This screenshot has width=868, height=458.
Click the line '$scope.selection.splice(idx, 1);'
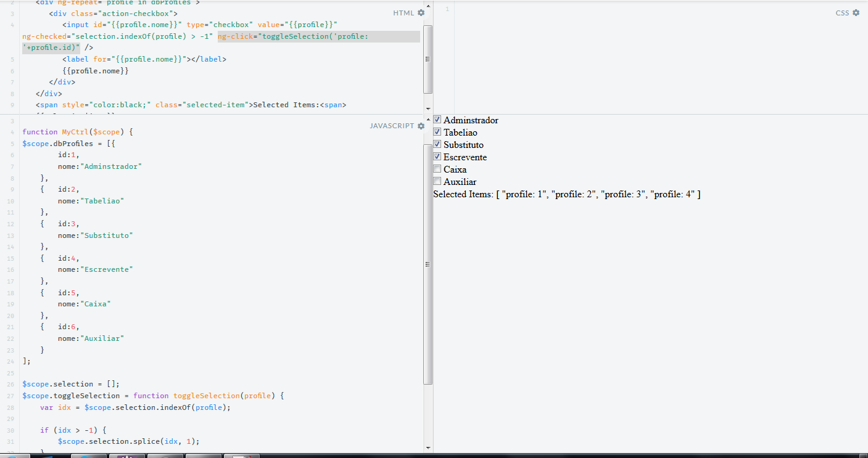tap(129, 441)
